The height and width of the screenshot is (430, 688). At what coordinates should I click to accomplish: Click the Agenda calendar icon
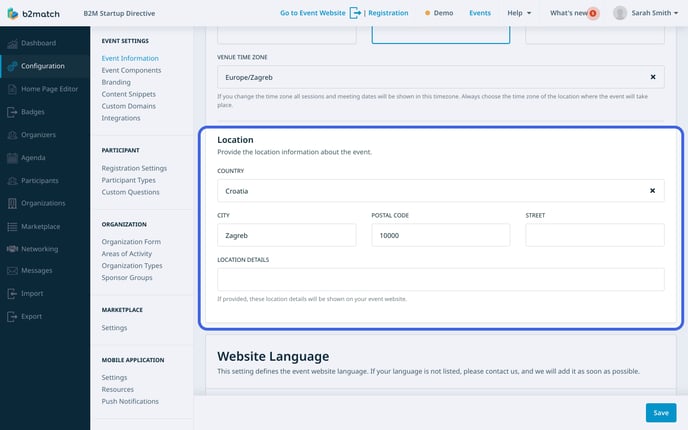tap(12, 158)
